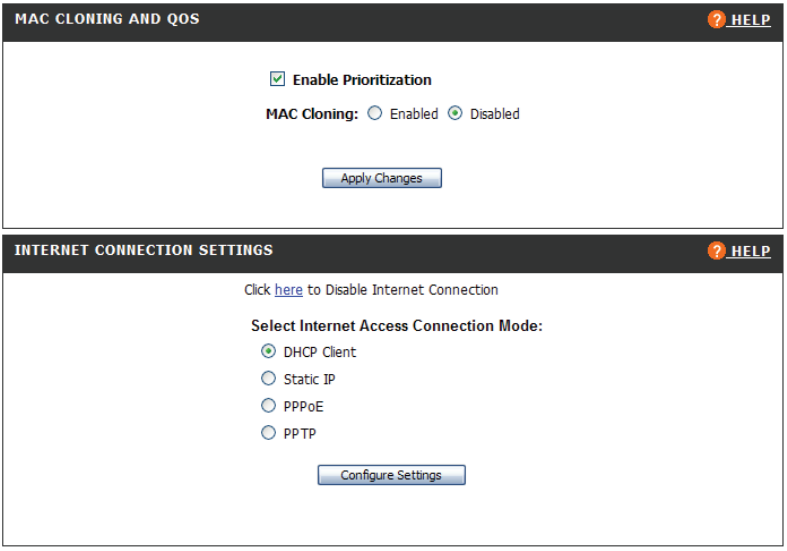The width and height of the screenshot is (787, 551).
Task: Choose the DHCP Client radio button
Action: pyautogui.click(x=268, y=352)
